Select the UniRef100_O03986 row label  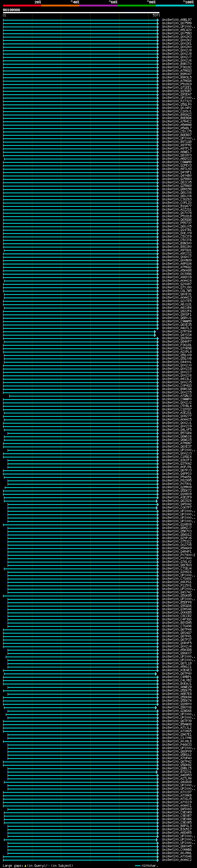(176, 274)
